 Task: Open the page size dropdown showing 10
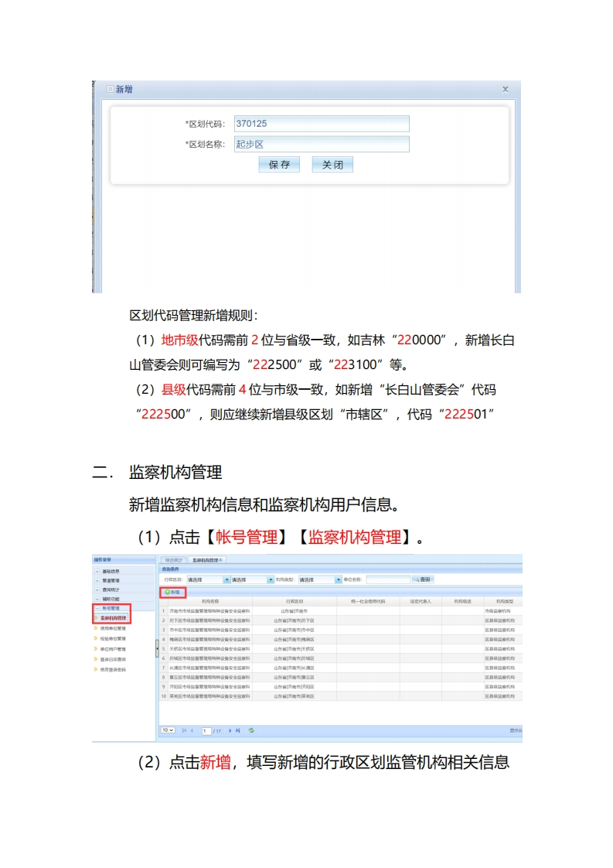click(168, 730)
